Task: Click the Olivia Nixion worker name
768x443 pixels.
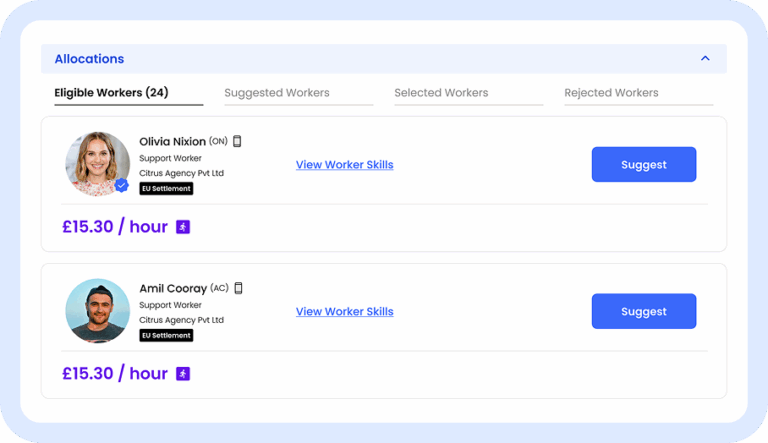Action: [x=172, y=141]
